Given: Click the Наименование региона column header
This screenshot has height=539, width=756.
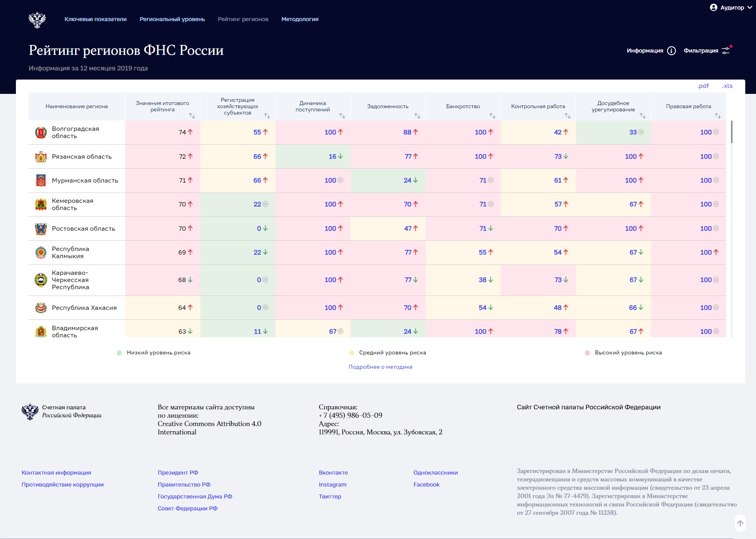Looking at the screenshot, I should click(77, 106).
